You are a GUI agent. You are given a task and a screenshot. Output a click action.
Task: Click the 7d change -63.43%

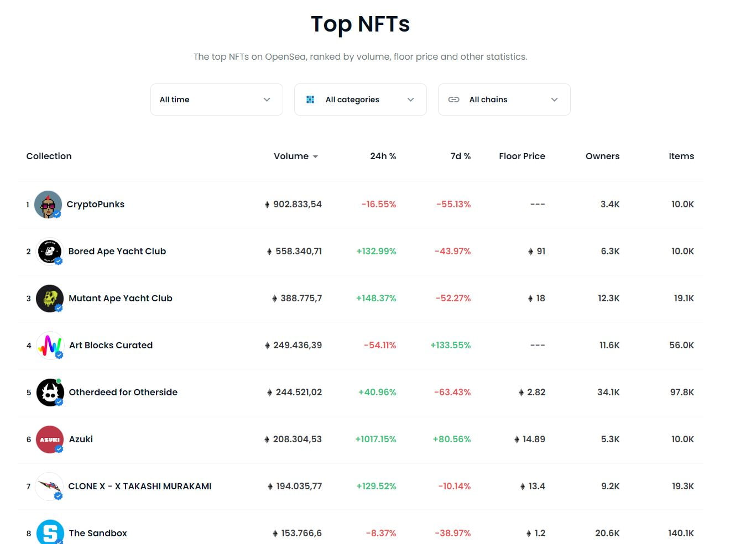pos(453,393)
